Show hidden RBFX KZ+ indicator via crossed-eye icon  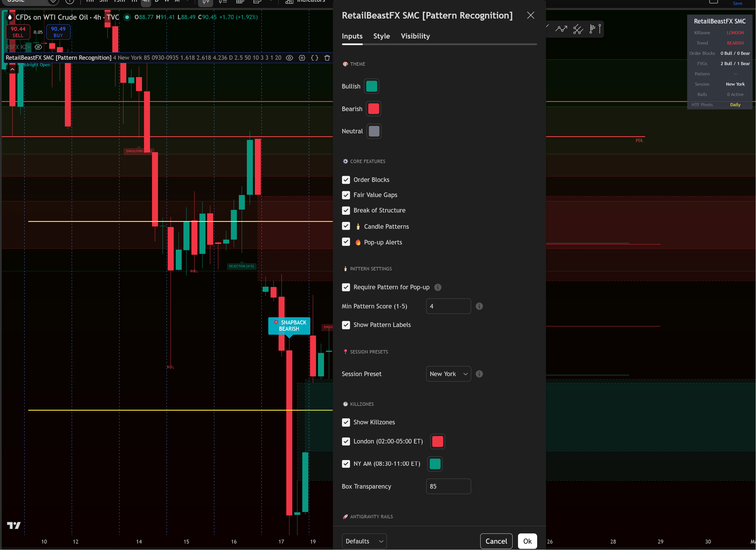[38, 47]
